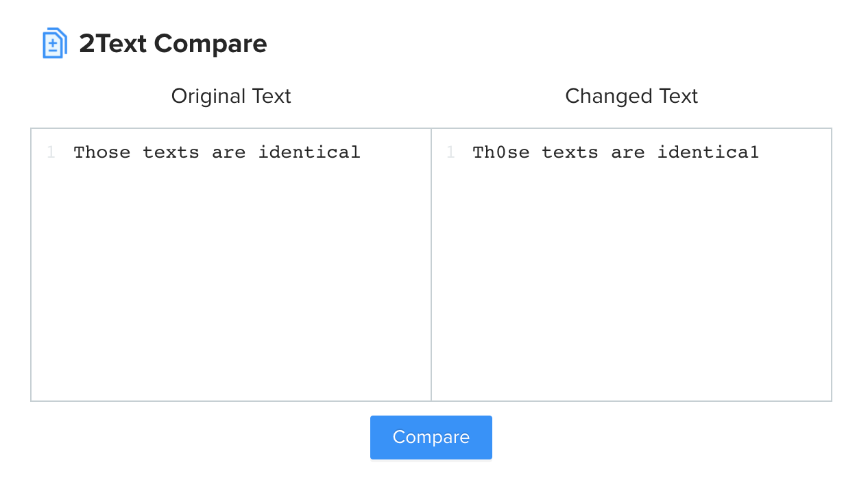This screenshot has height=491, width=868.
Task: Click the Changed Text heading
Action: [x=631, y=96]
